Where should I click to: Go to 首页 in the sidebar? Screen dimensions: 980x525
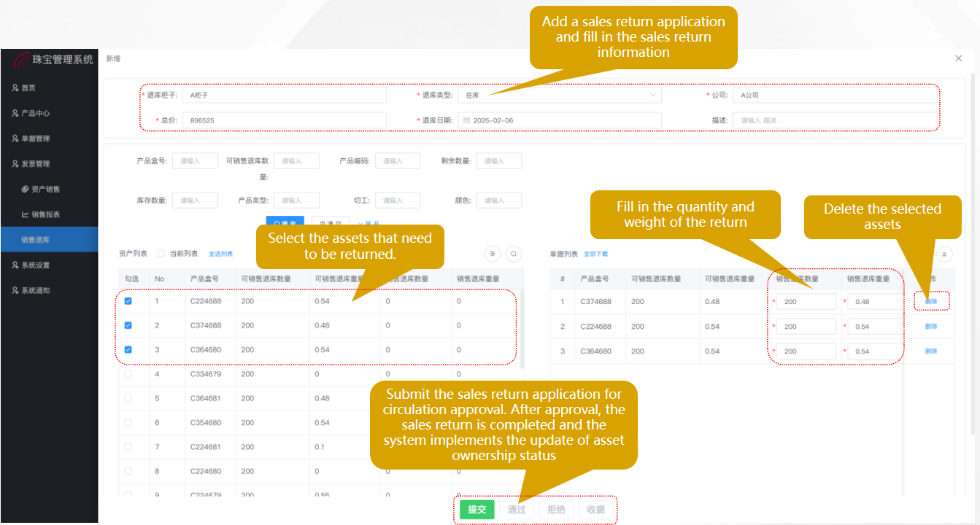pos(28,87)
